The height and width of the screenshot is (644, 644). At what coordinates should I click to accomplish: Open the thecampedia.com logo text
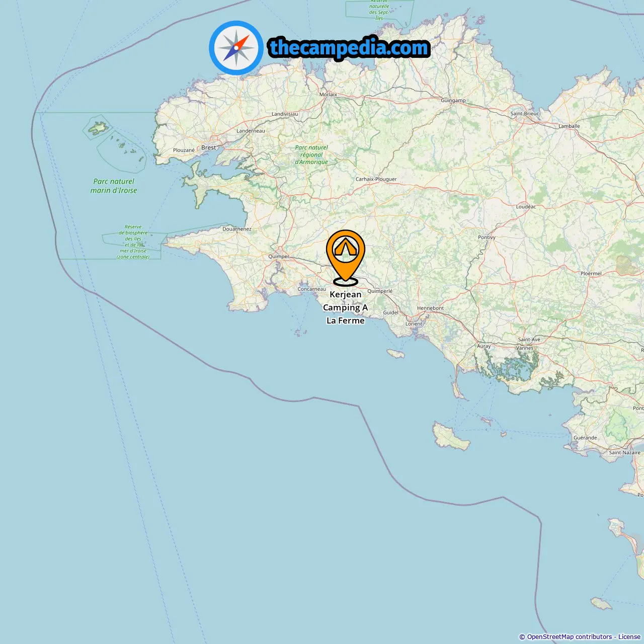pos(349,48)
